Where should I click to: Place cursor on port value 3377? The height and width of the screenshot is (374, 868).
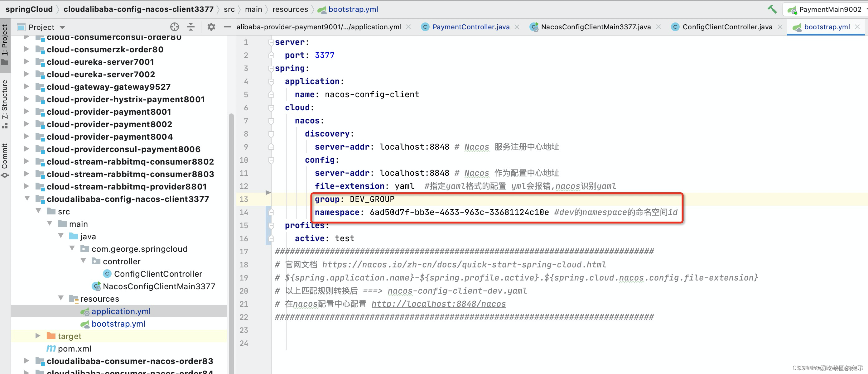pyautogui.click(x=325, y=55)
